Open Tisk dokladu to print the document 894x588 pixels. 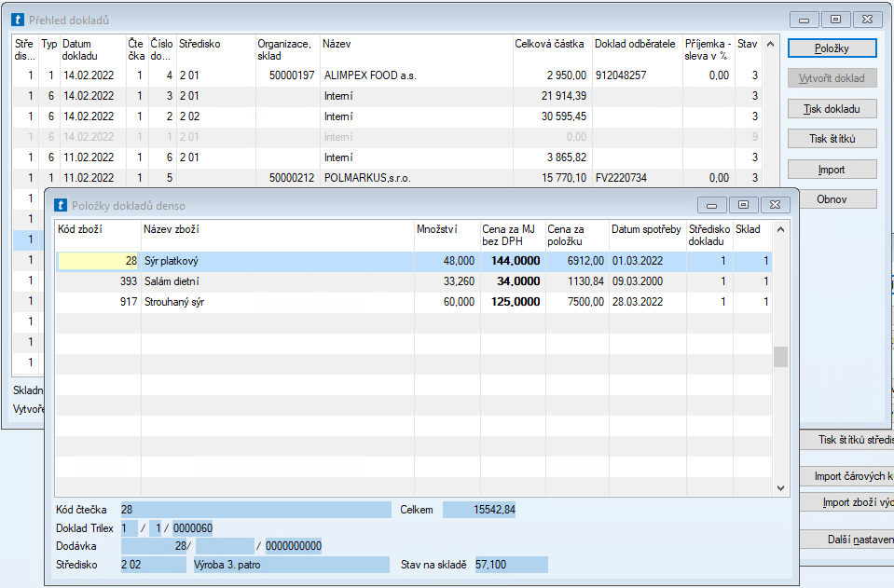[x=832, y=109]
